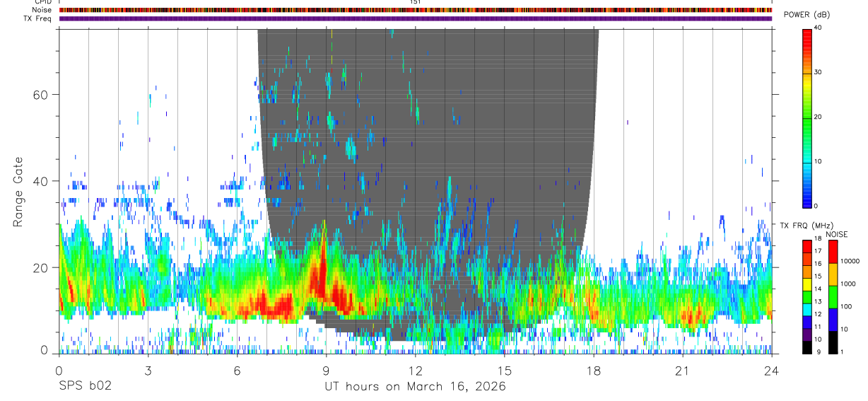Click the '30' label on the POWER scale
This screenshot has width=868, height=401.
(x=818, y=73)
